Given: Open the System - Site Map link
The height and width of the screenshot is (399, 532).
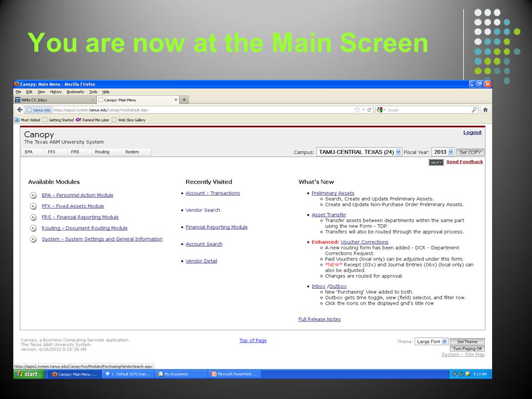Looking at the screenshot, I should tap(463, 355).
